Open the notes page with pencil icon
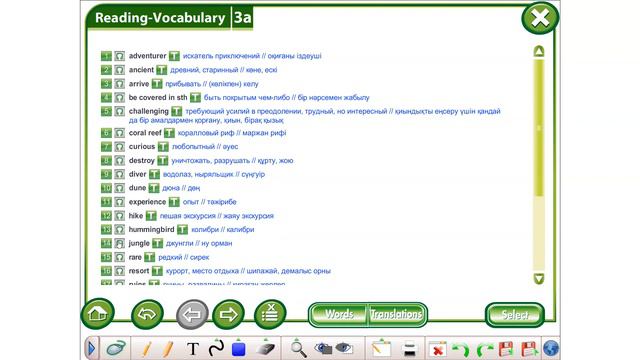The height and width of the screenshot is (360, 640). (381, 349)
